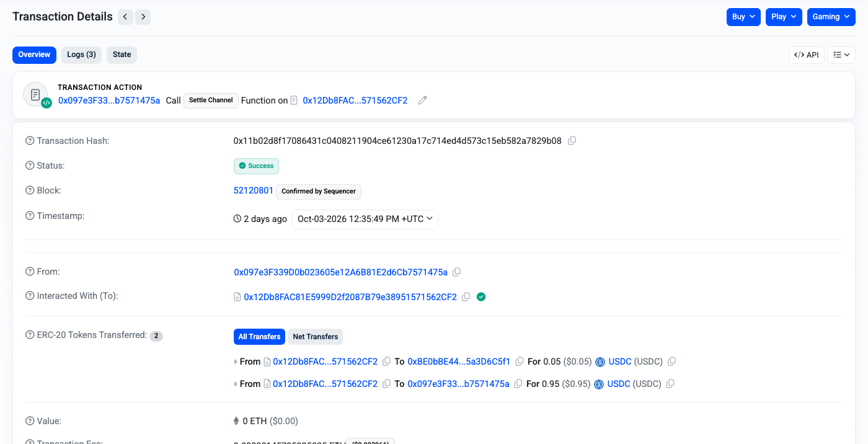Switch to the Overview tab

pyautogui.click(x=34, y=55)
